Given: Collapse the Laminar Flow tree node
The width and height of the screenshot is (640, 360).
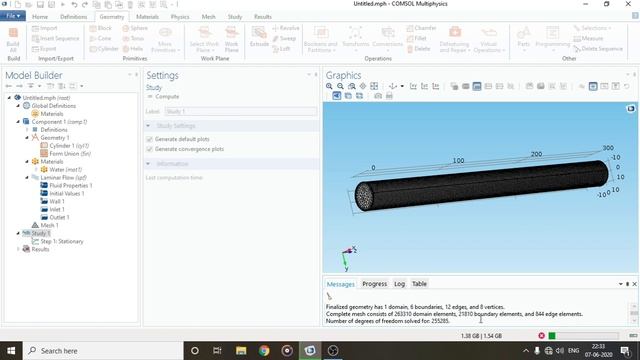Looking at the screenshot, I should [x=27, y=178].
